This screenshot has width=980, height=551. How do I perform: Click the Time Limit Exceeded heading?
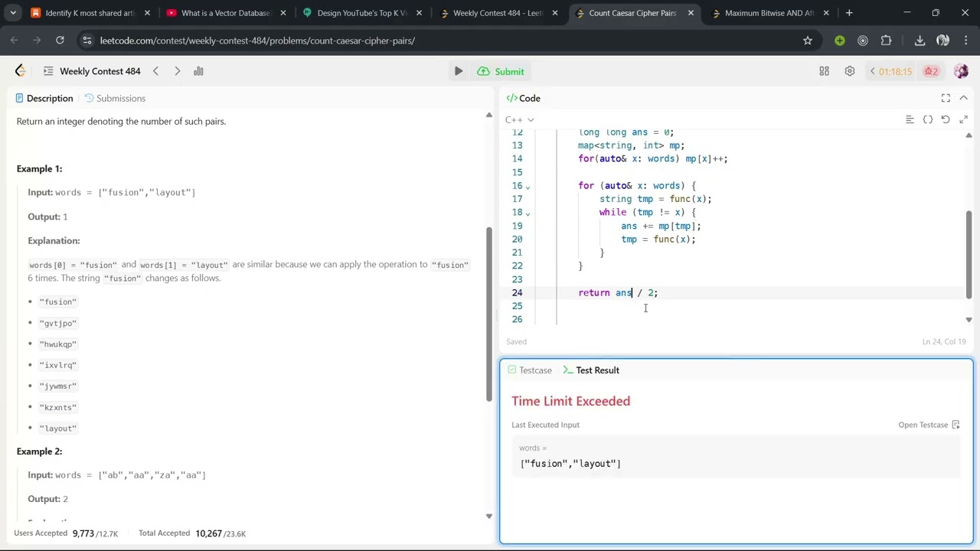(571, 401)
